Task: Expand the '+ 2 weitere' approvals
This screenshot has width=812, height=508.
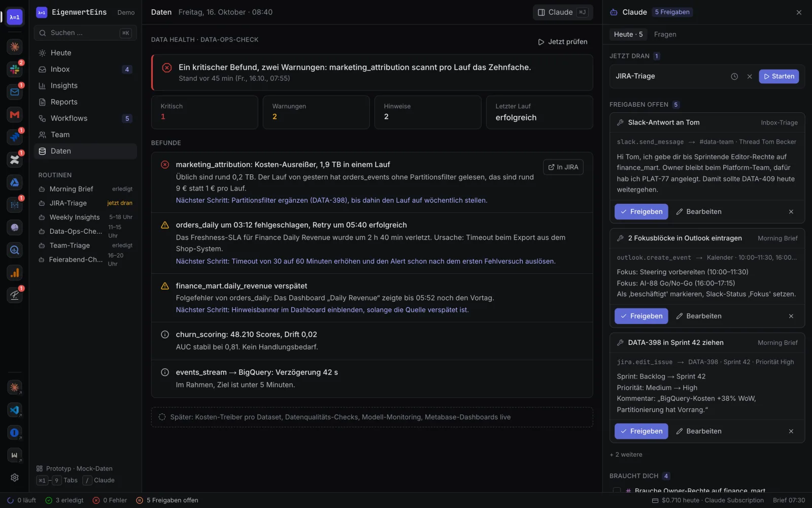Action: 626,455
